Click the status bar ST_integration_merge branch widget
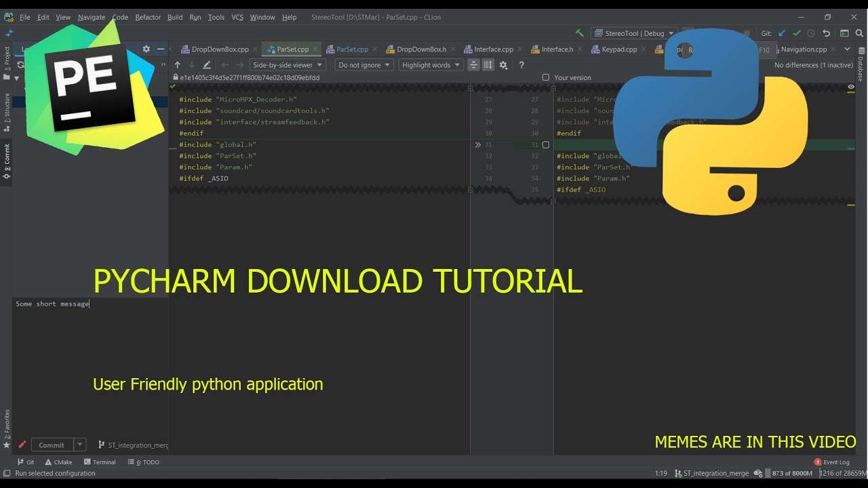Screen dimensions: 868x488 pyautogui.click(x=711, y=473)
